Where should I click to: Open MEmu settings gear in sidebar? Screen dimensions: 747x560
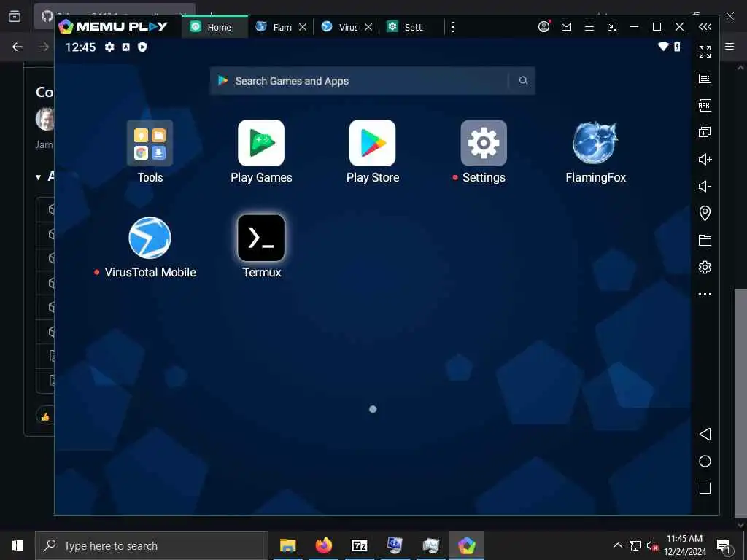click(705, 267)
